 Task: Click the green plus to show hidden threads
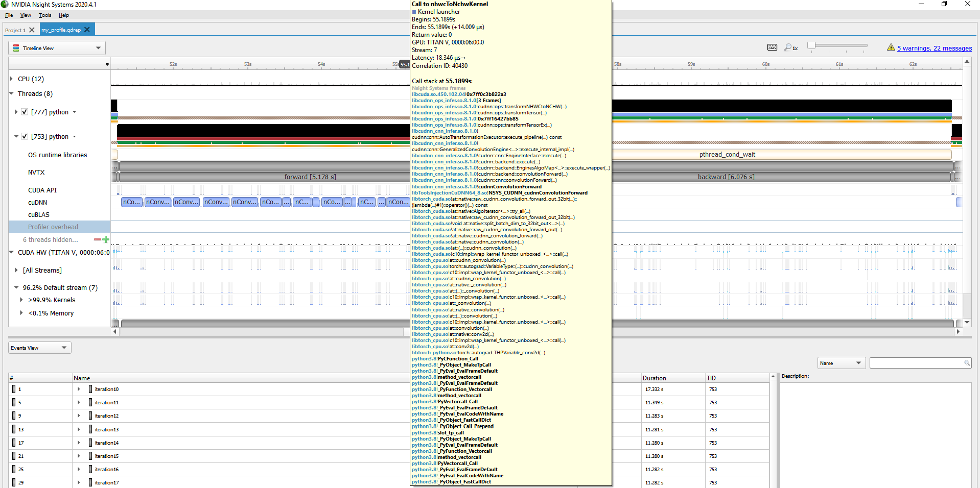pos(106,239)
